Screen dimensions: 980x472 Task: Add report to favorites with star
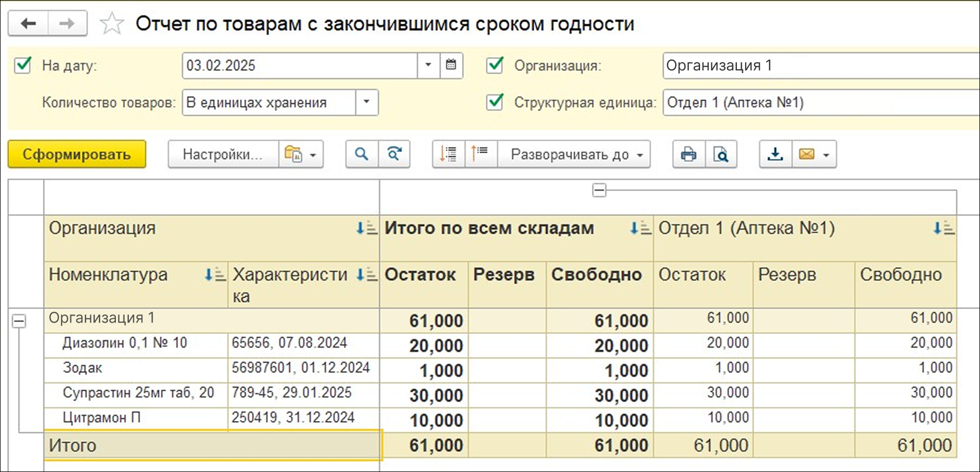coord(112,24)
